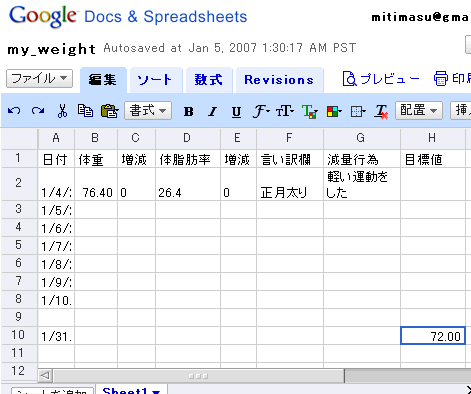
Task: Redo the last action
Action: coord(38,111)
